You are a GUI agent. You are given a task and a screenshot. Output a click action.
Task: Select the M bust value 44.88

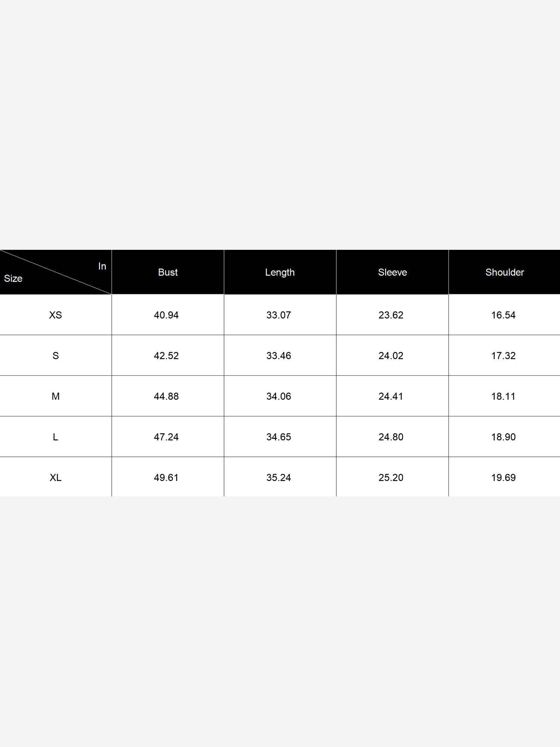[x=166, y=397]
